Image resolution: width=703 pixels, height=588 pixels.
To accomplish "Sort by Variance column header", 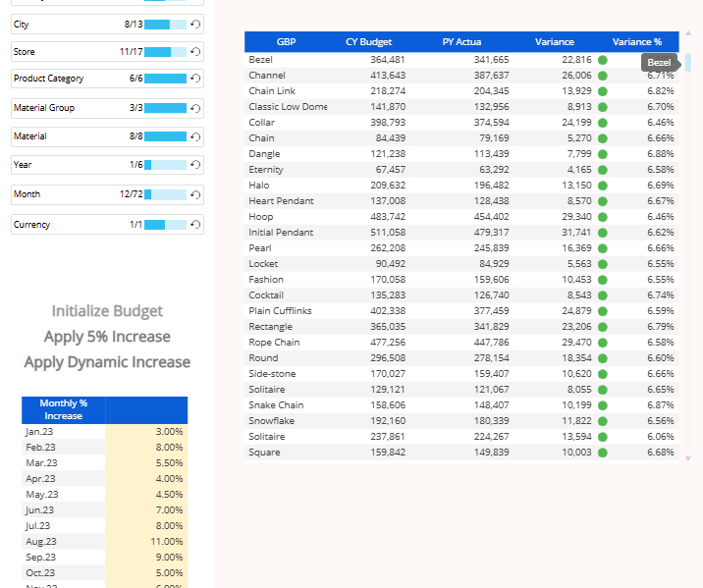I will [554, 42].
